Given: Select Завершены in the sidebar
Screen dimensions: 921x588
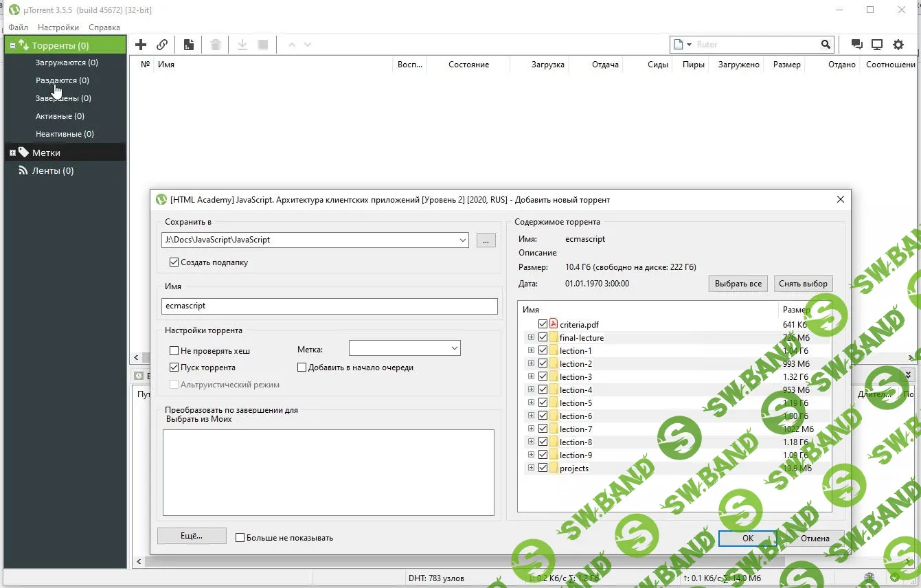Looking at the screenshot, I should tap(63, 98).
